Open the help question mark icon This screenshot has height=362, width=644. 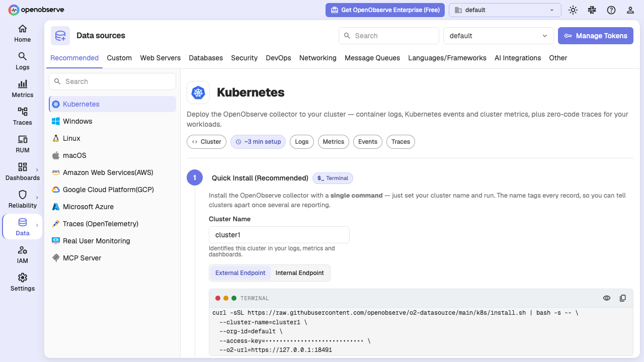pos(611,10)
